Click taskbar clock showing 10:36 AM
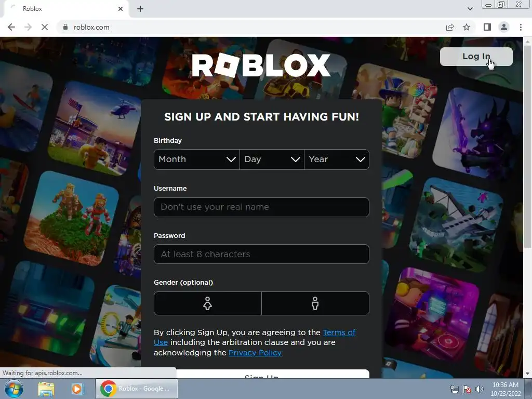Screen dimensions: 532x399 tap(506, 389)
